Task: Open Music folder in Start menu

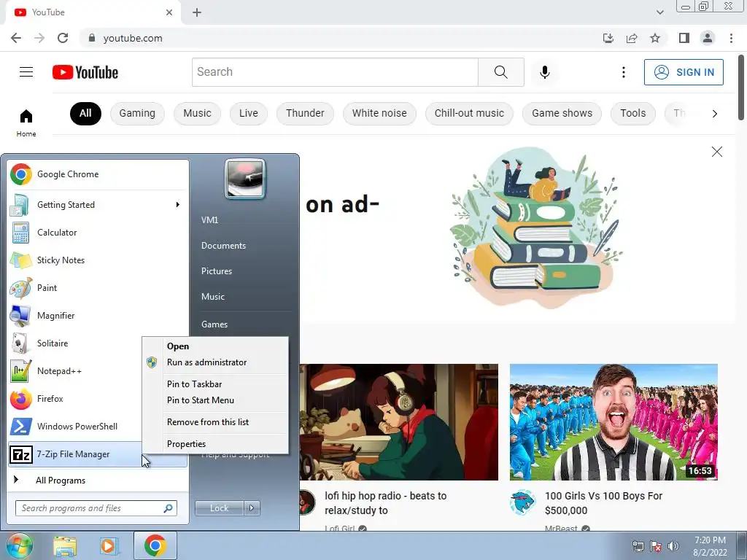Action: [213, 297]
